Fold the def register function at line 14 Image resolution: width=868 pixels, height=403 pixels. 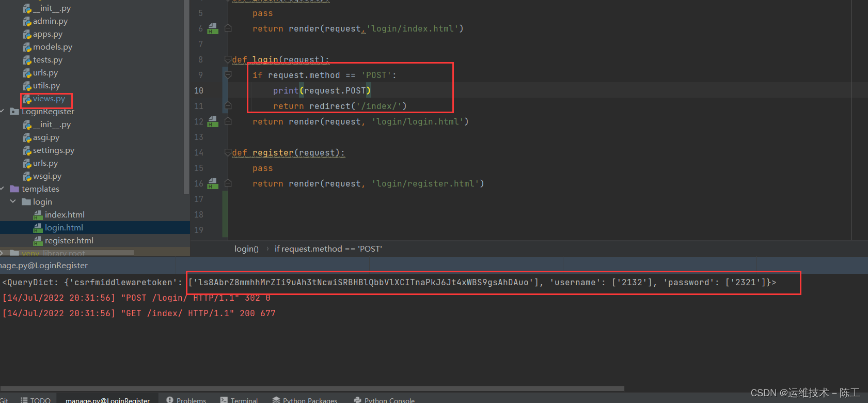(x=228, y=153)
